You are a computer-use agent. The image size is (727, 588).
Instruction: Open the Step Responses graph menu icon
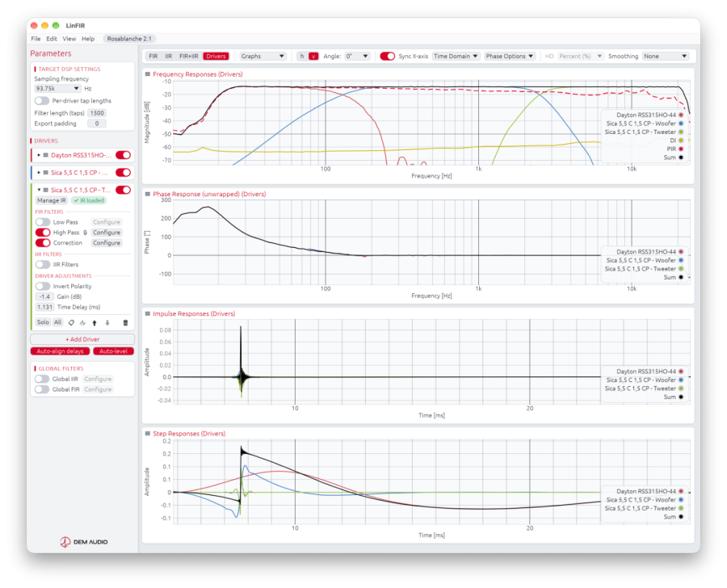coord(148,434)
